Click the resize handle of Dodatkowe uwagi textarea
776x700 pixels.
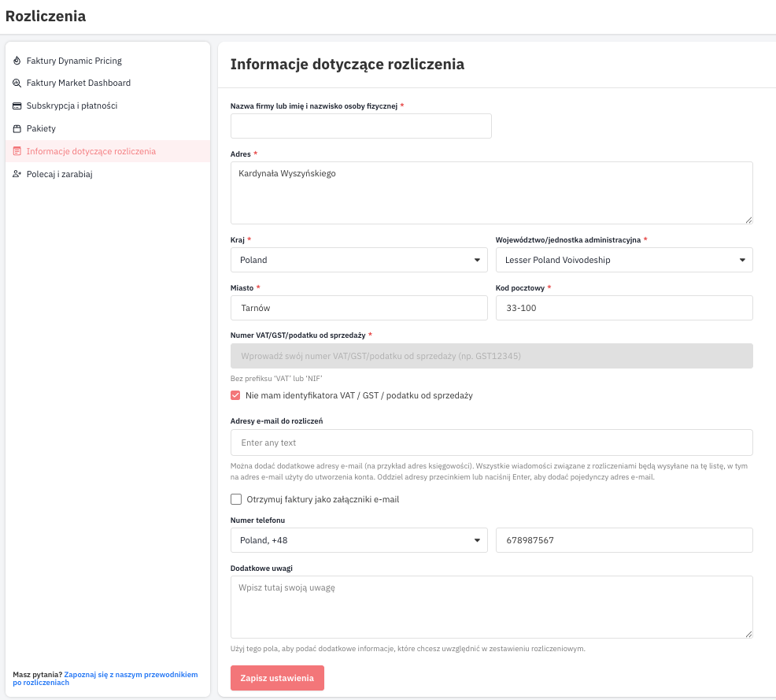point(748,634)
